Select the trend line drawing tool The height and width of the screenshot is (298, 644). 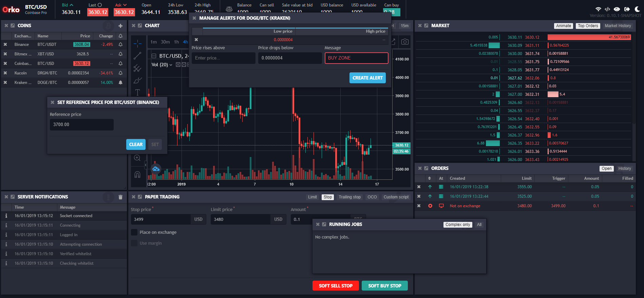137,56
